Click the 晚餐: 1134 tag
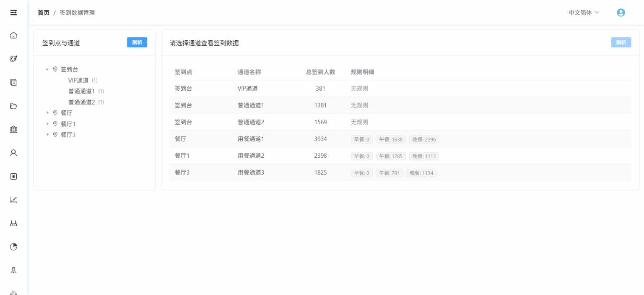Viewport: 644px width, 295px height. pyautogui.click(x=421, y=173)
